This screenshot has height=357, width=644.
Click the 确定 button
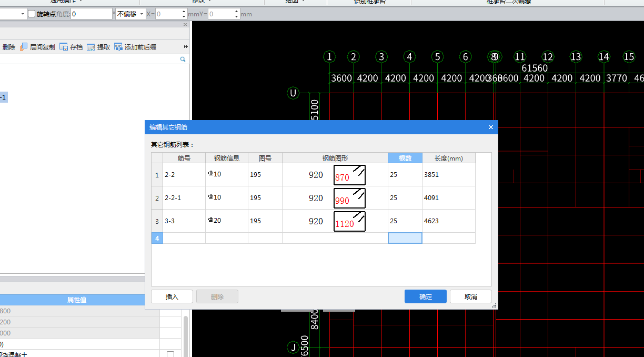[426, 296]
